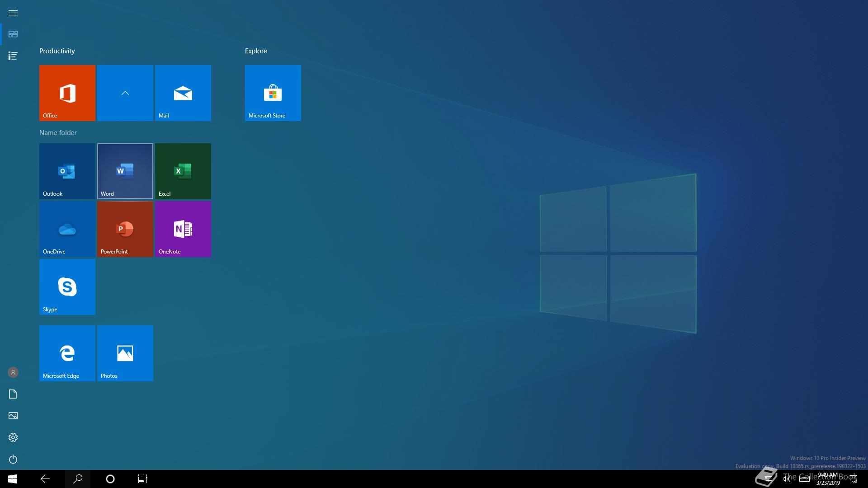
Task: Launch Microsoft Edge from its tile
Action: click(x=67, y=353)
